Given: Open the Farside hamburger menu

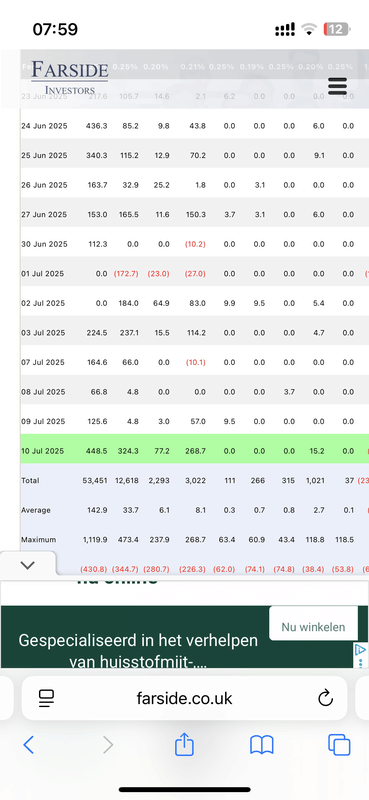Looking at the screenshot, I should click(x=337, y=86).
